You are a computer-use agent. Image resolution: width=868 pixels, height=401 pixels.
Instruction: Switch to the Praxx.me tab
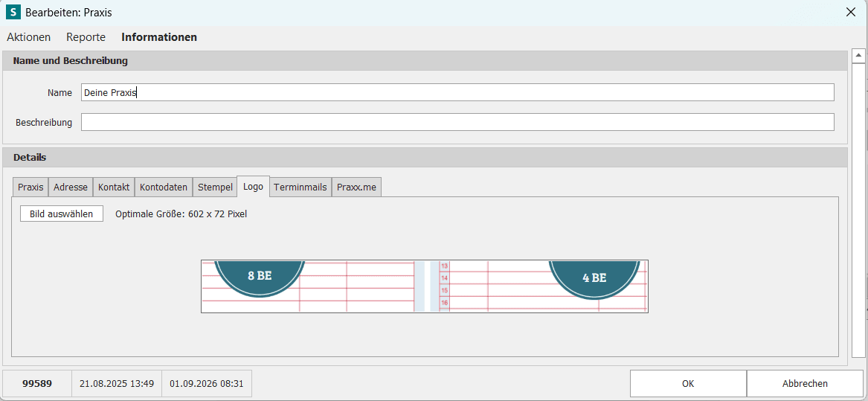coord(356,187)
